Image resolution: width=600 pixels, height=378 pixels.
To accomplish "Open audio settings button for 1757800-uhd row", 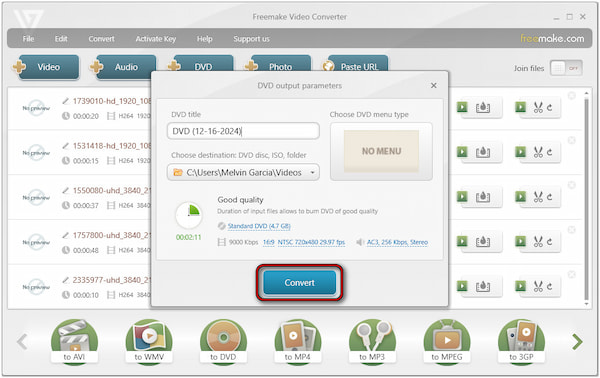I will 479,241.
